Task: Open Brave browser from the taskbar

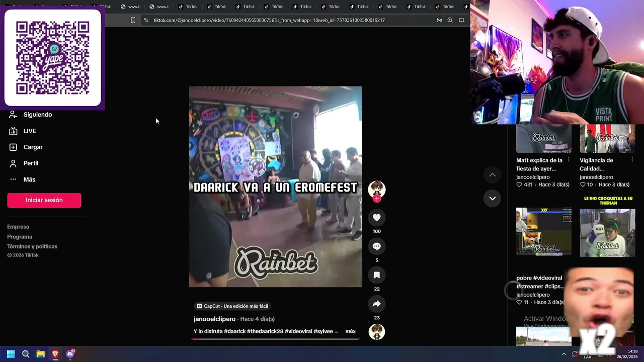Action: tap(55, 354)
